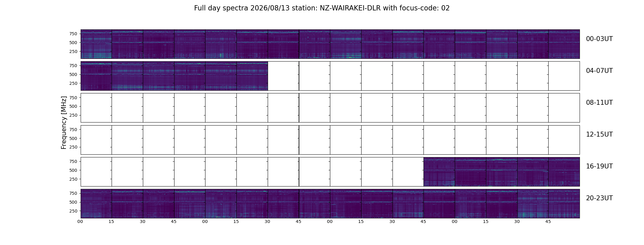The image size is (644, 245).
Task: Open first spectrum tile in 04-07UT row
Action: [96, 76]
